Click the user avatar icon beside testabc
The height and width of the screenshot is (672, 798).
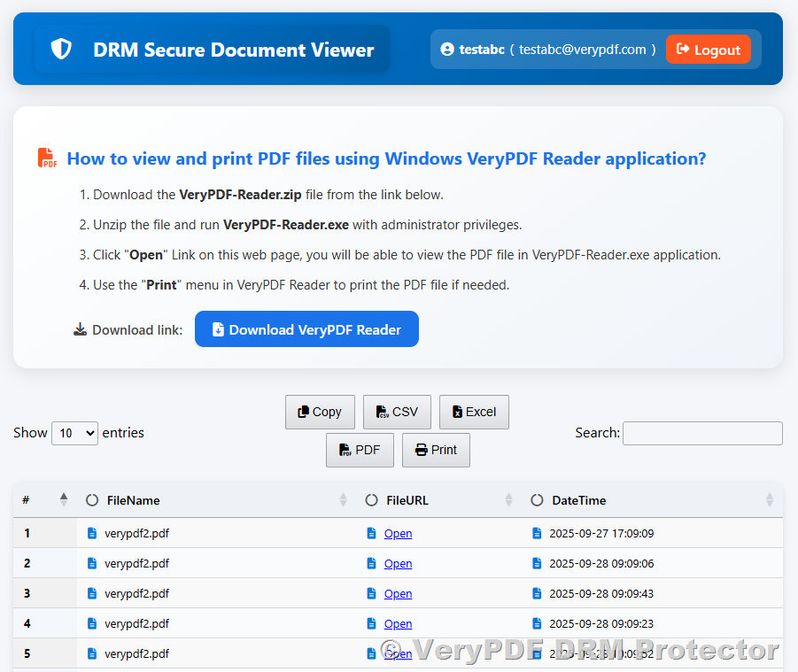[447, 50]
